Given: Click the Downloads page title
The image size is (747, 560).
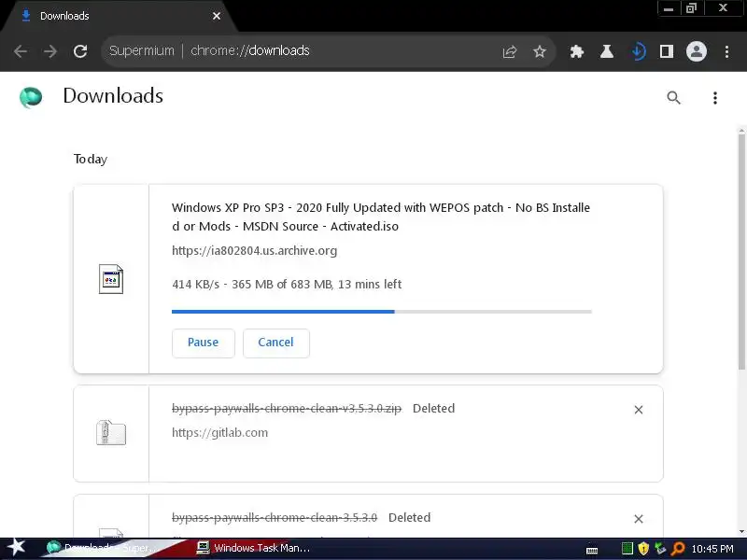Looking at the screenshot, I should pyautogui.click(x=113, y=96).
